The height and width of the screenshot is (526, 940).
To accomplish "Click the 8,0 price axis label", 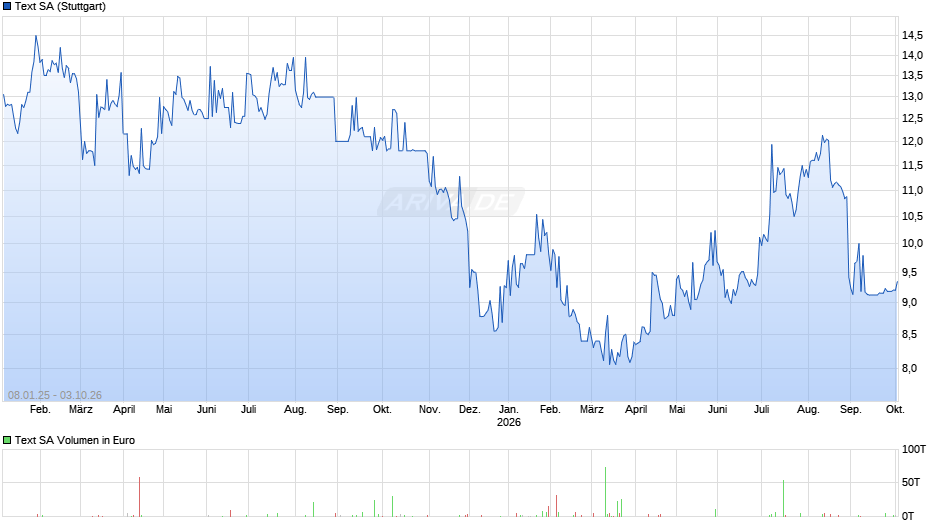I will point(909,368).
